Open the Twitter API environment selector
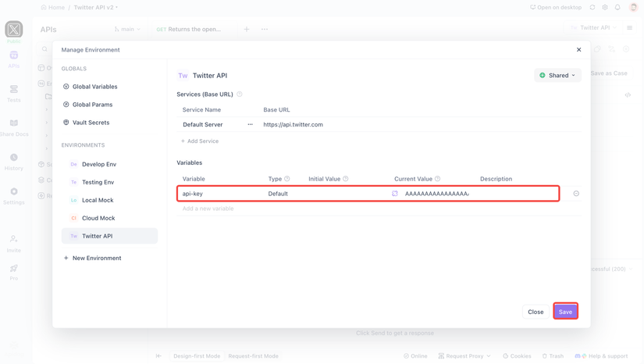The image size is (644, 364). pyautogui.click(x=593, y=27)
